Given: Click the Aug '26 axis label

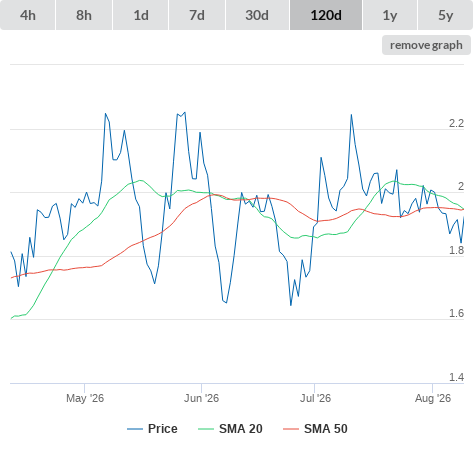Looking at the screenshot, I should (433, 398).
